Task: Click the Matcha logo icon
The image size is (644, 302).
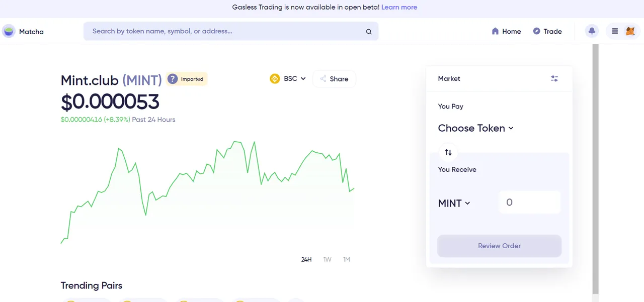Action: pyautogui.click(x=9, y=31)
